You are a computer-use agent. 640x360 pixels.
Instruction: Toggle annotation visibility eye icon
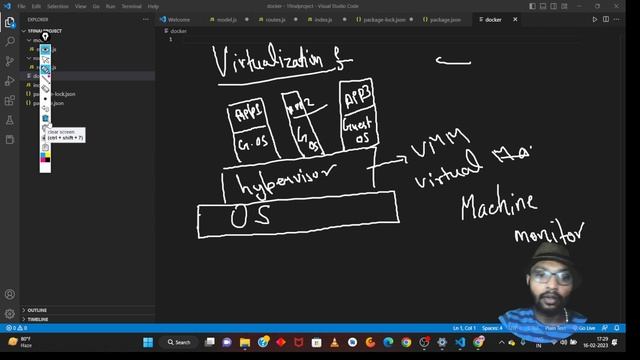click(x=45, y=49)
